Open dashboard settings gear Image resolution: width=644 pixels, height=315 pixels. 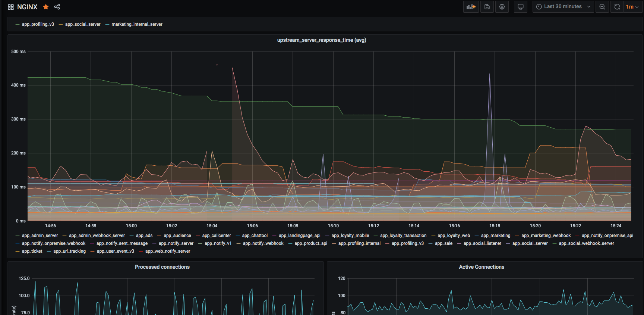(x=502, y=7)
